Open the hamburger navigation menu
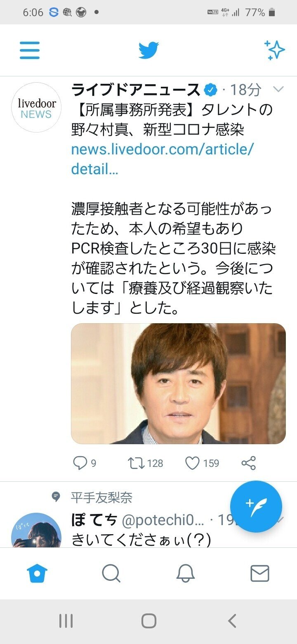297x644 pixels. (30, 50)
